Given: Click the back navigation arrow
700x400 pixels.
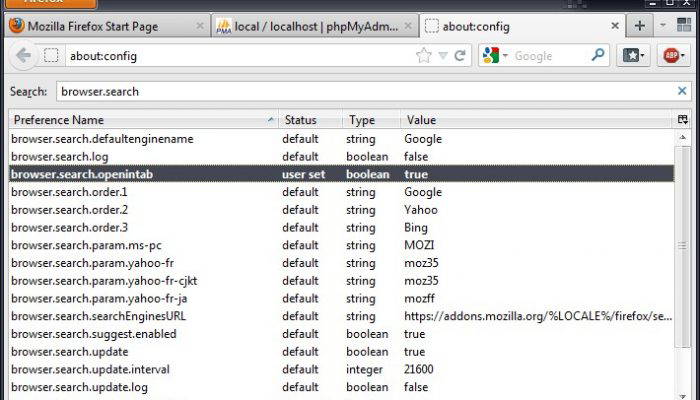Looking at the screenshot, I should [23, 56].
